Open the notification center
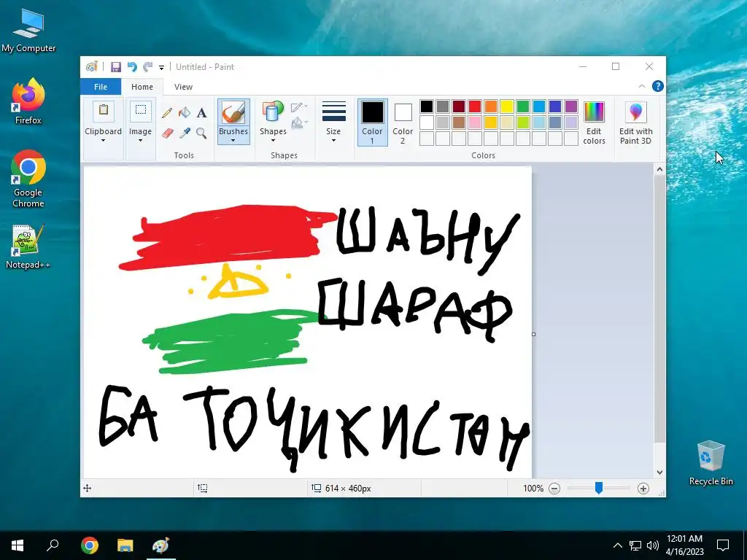Viewport: 747px width, 560px height. click(x=723, y=545)
